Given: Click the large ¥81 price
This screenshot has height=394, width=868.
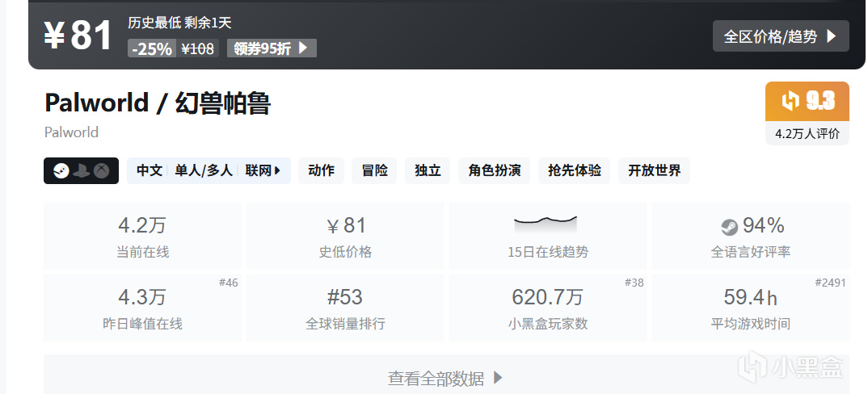Looking at the screenshot, I should coord(78,36).
